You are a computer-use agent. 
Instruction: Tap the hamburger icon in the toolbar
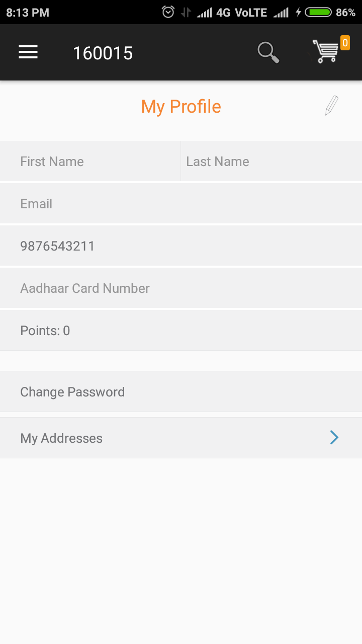[28, 52]
